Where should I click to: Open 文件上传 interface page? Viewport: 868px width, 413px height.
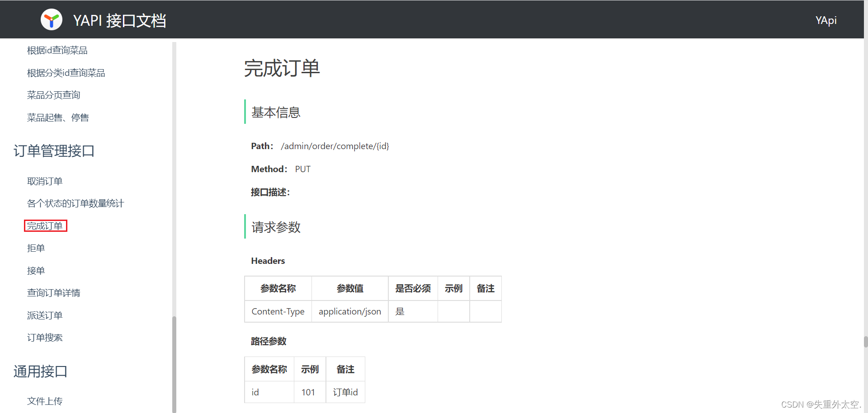45,401
